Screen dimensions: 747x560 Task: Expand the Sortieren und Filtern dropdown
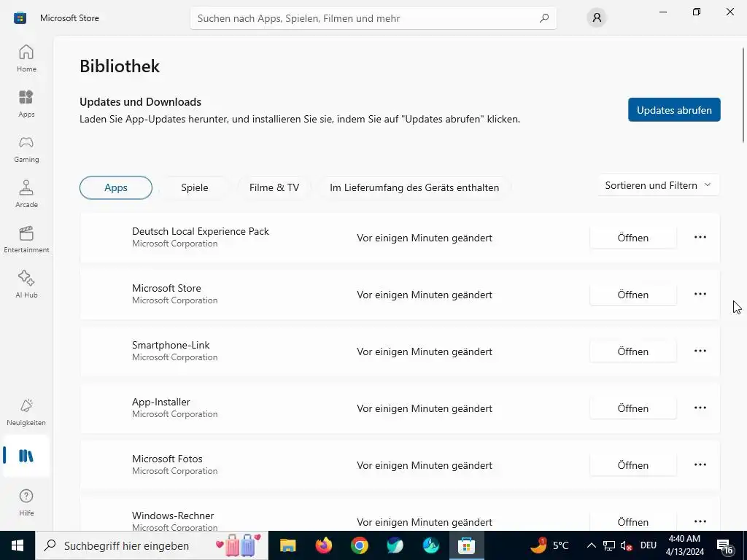659,185
